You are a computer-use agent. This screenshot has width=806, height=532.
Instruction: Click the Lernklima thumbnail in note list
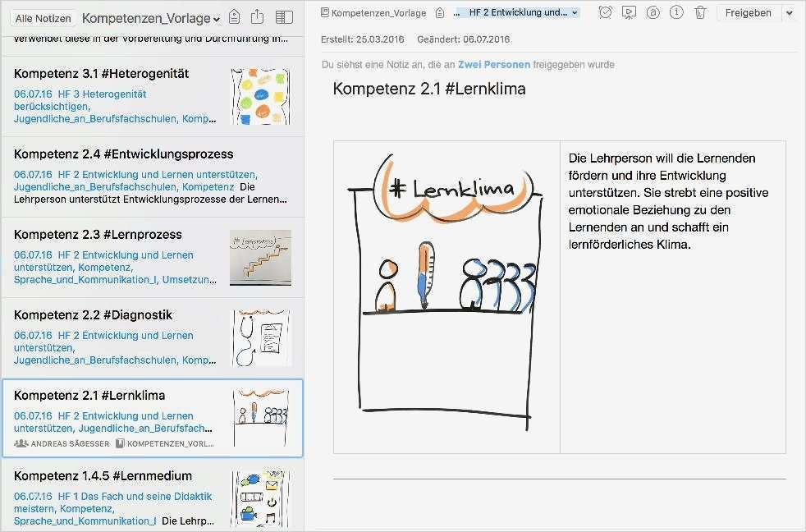(x=261, y=418)
